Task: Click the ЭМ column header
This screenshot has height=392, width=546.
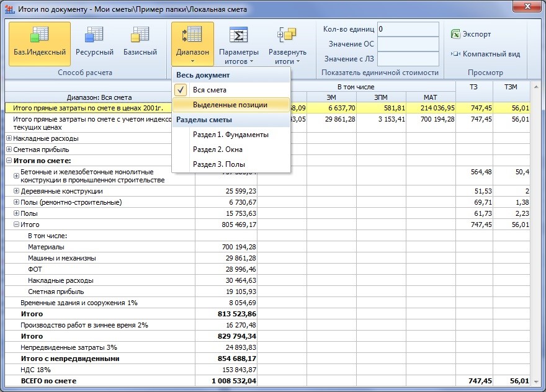Action: click(x=331, y=97)
